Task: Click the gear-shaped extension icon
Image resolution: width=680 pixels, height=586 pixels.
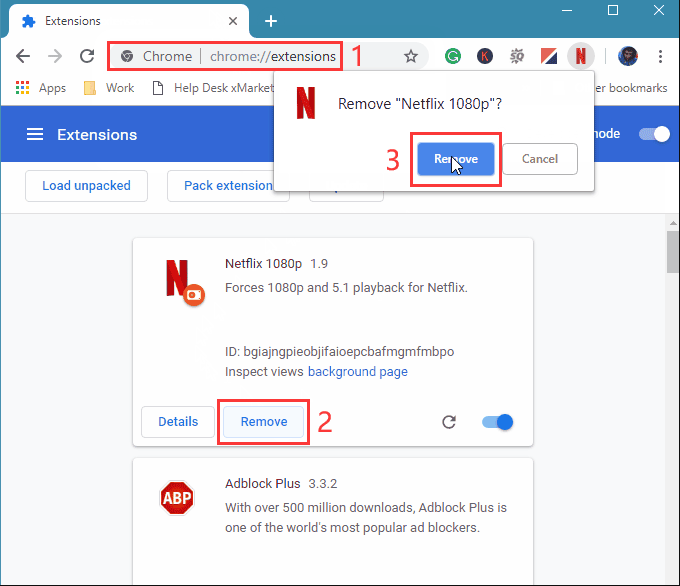Action: [x=517, y=56]
